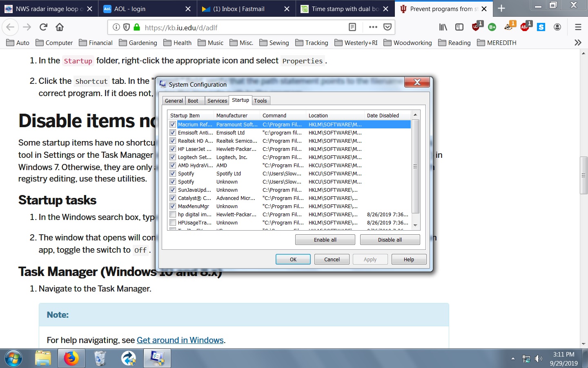Show more bookmarks chevron
This screenshot has height=368, width=588.
[578, 43]
